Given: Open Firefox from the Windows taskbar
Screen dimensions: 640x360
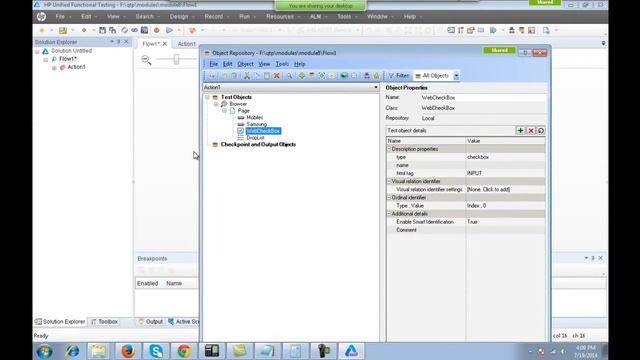Looking at the screenshot, I should click(128, 351).
